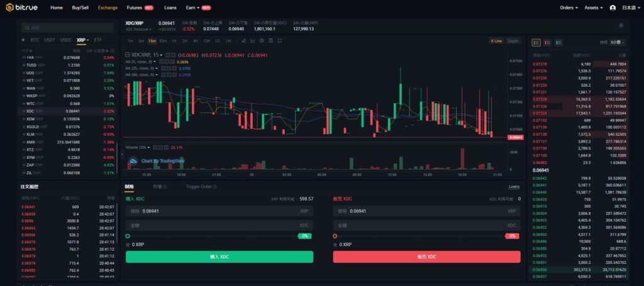Click the buy price input field
Screen dimensions: 644x286
coord(219,211)
